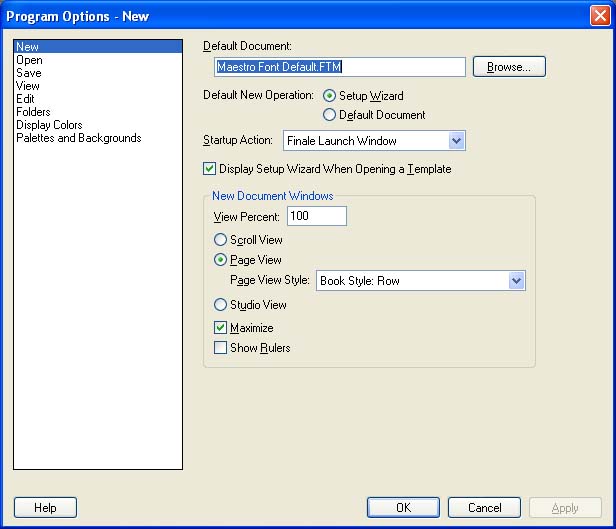Enable the Show Rulers checkbox
Image resolution: width=616 pixels, height=529 pixels.
pos(221,348)
